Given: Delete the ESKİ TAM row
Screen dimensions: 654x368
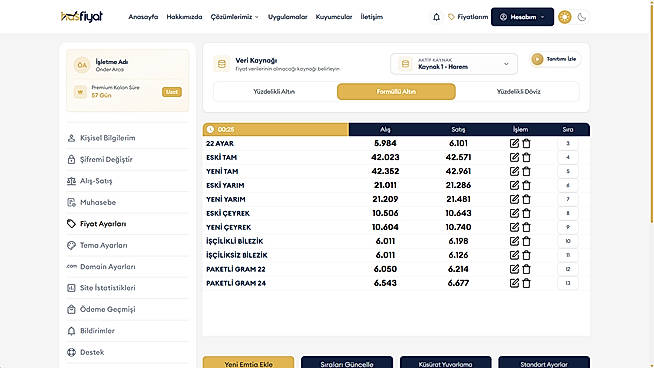Looking at the screenshot, I should (526, 157).
